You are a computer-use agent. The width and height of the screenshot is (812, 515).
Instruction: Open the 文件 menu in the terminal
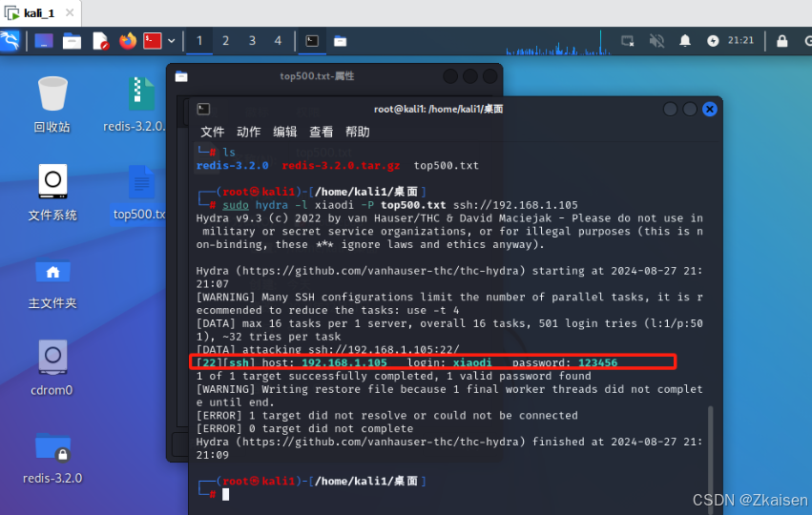pos(213,132)
